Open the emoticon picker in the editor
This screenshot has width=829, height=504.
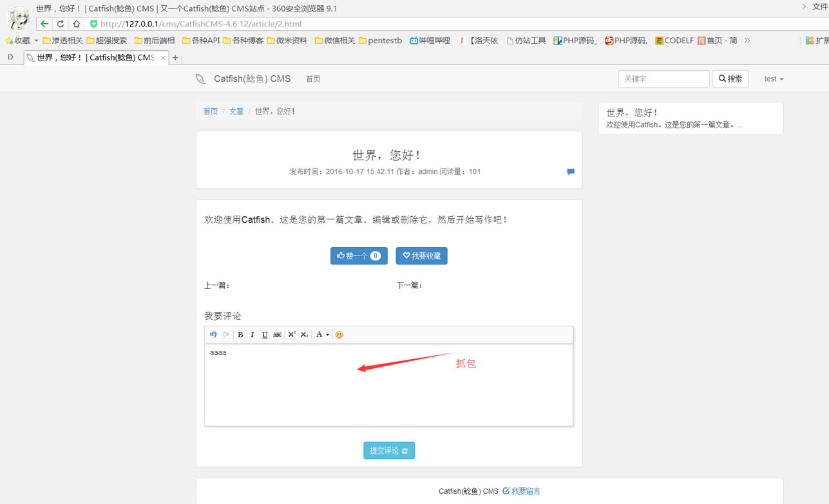339,335
